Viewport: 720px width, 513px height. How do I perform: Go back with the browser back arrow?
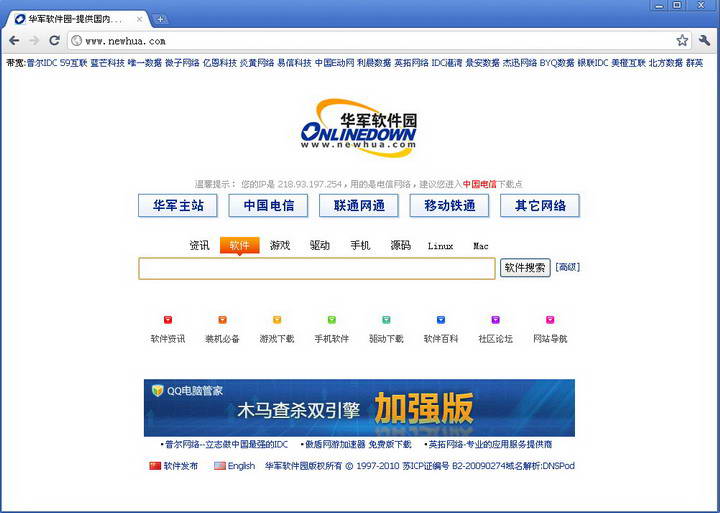click(14, 40)
